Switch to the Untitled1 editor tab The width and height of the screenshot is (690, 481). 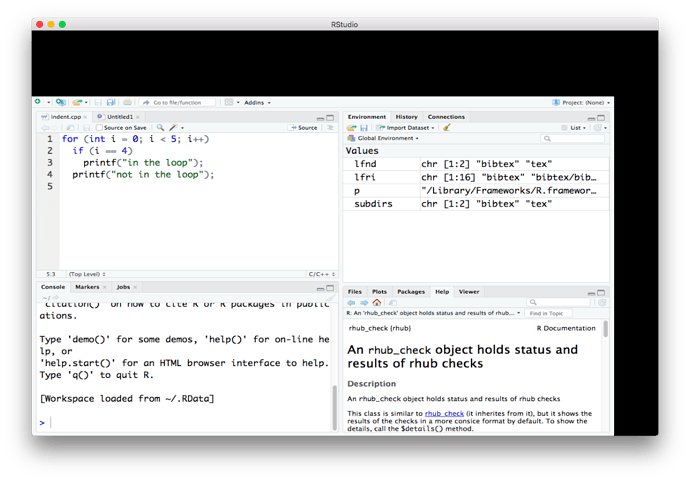120,117
